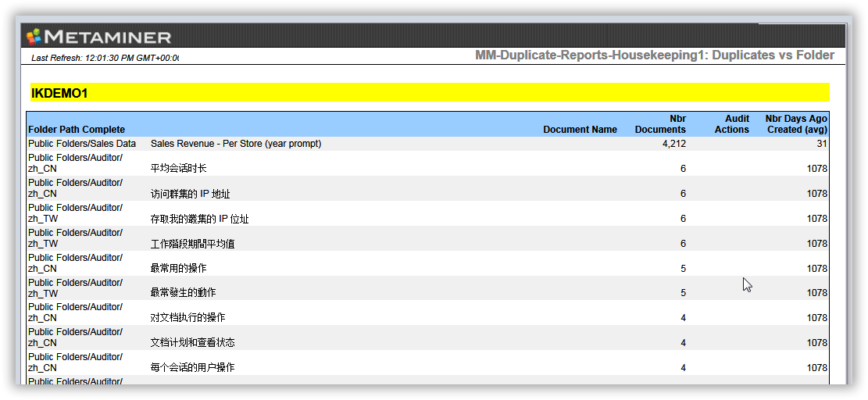Select document name 平均会话时长
This screenshot has height=400, width=868.
coord(178,169)
